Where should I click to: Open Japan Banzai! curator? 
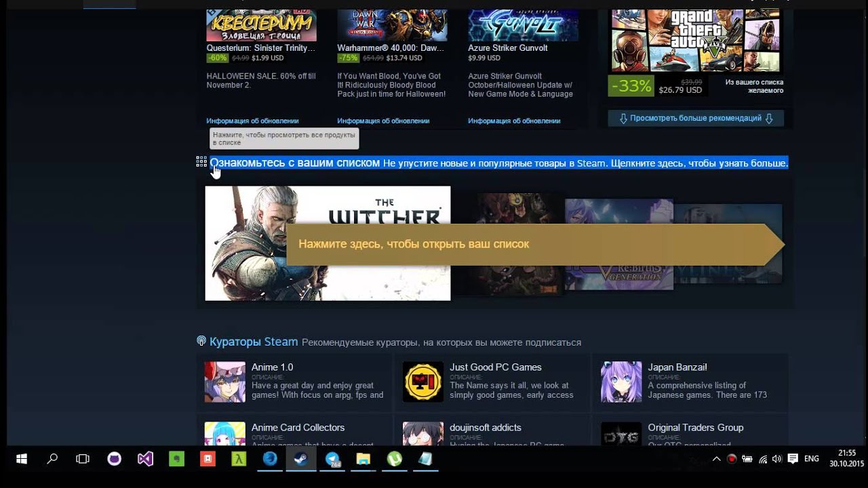677,367
